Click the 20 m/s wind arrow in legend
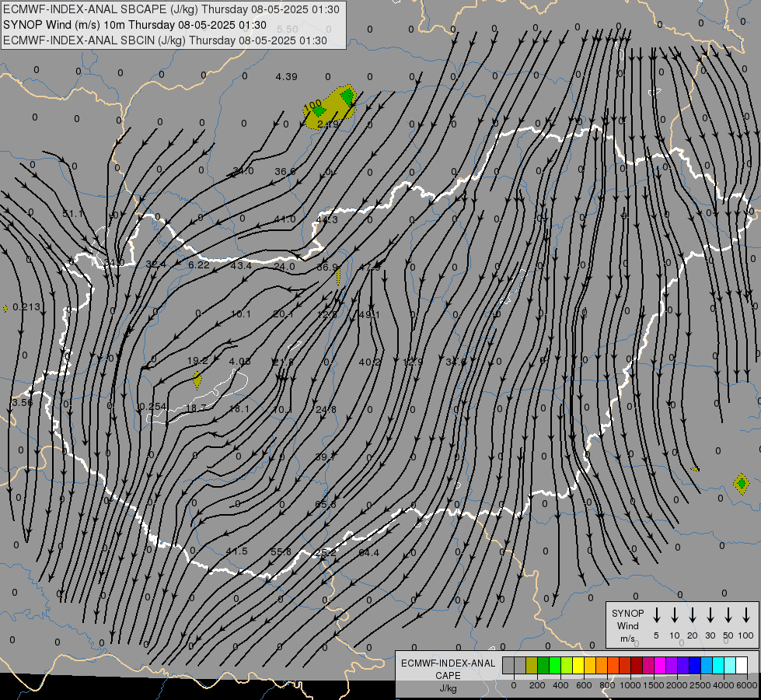 click(693, 615)
